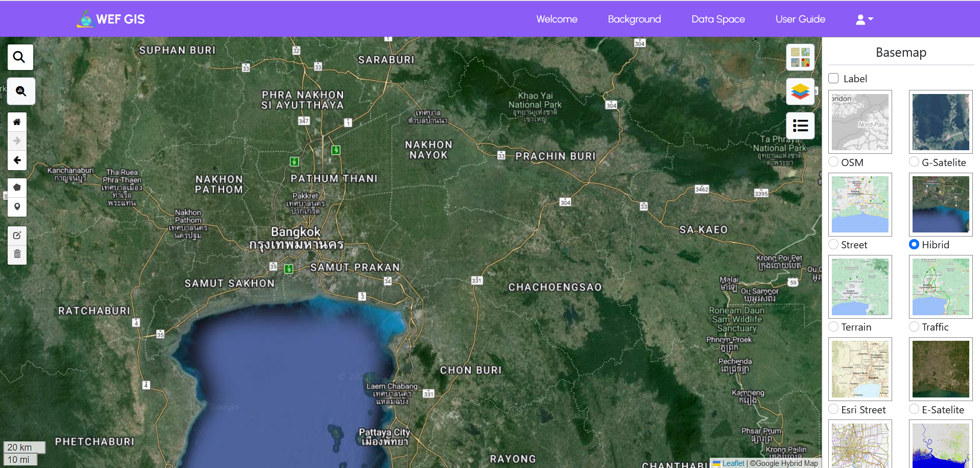Click the data analysis search icon
Image resolution: width=980 pixels, height=468 pixels.
pos(21,91)
